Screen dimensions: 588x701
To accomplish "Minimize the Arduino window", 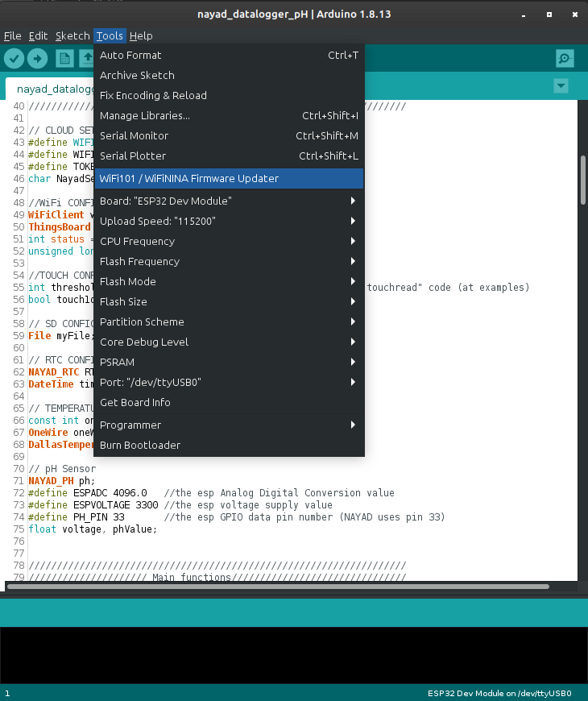I will pyautogui.click(x=524, y=15).
